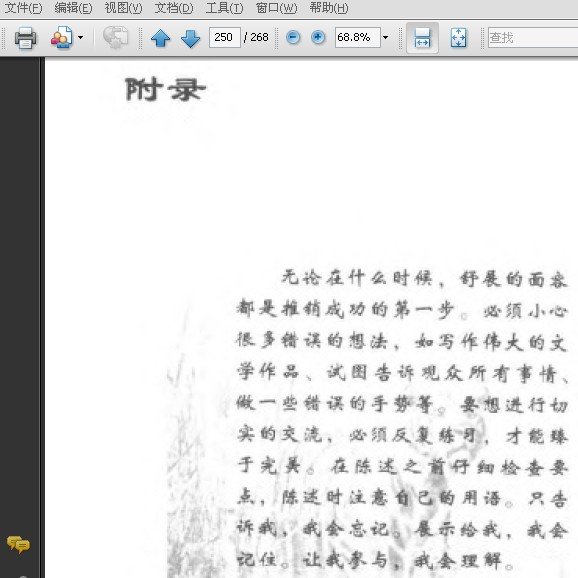Screen dimensions: 578x578
Task: Open the 工具(T) menu
Action: tap(224, 8)
